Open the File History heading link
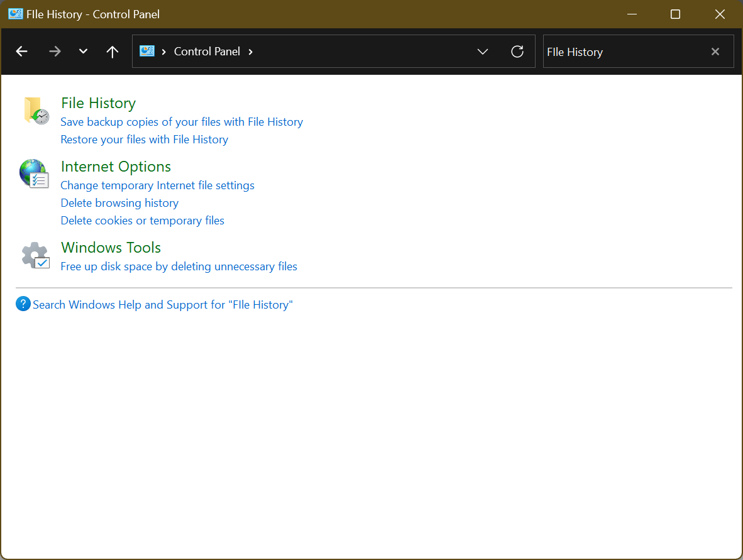Image resolution: width=743 pixels, height=560 pixels. [98, 102]
